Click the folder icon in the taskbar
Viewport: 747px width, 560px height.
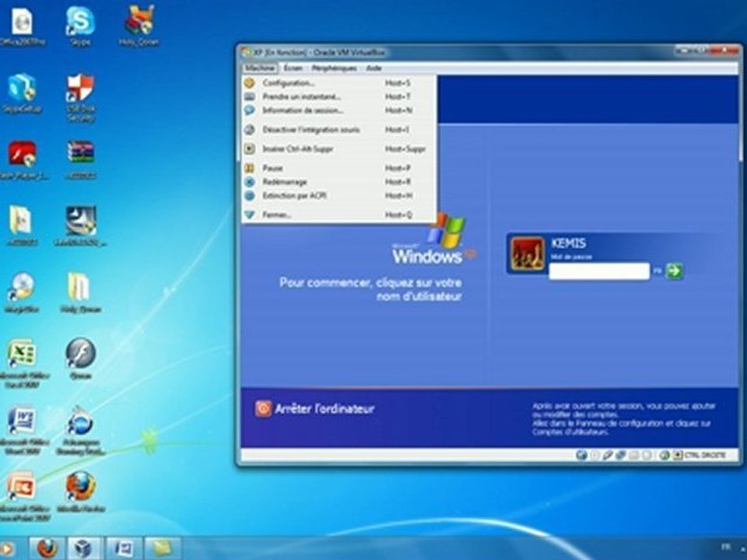163,548
